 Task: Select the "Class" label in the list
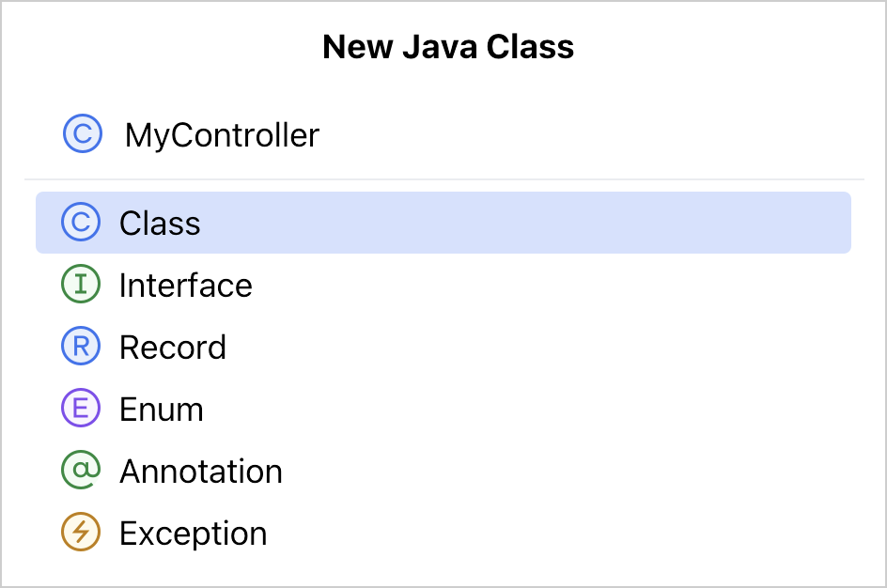pyautogui.click(x=160, y=224)
